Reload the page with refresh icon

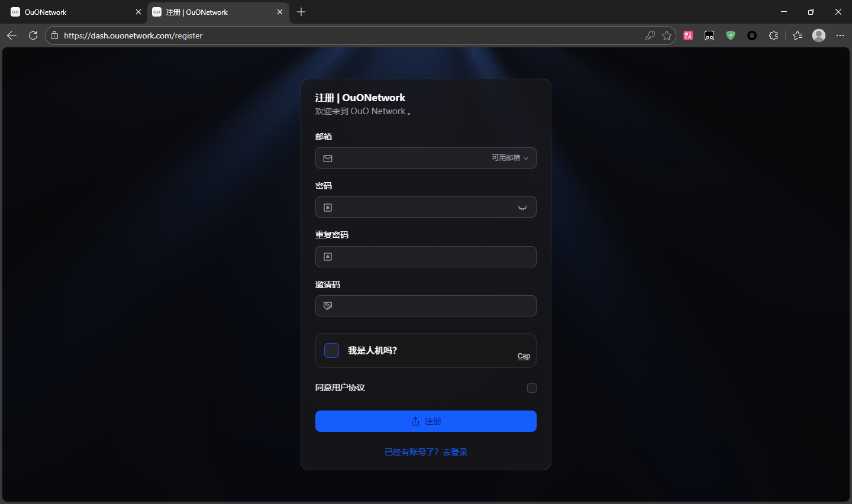tap(33, 35)
